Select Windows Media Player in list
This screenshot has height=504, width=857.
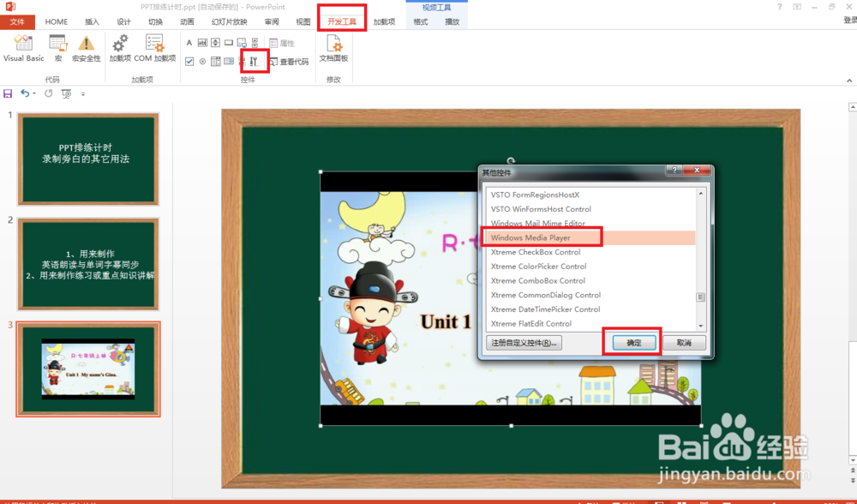590,237
